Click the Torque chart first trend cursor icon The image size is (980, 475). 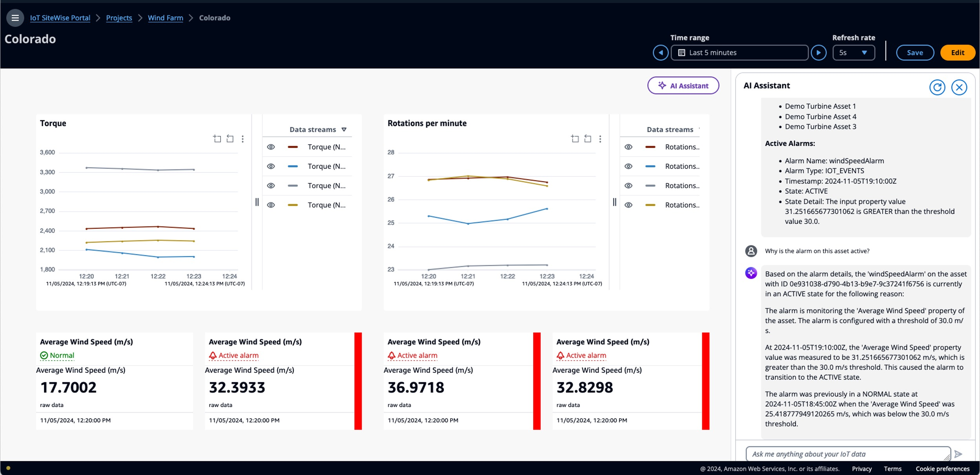[217, 139]
